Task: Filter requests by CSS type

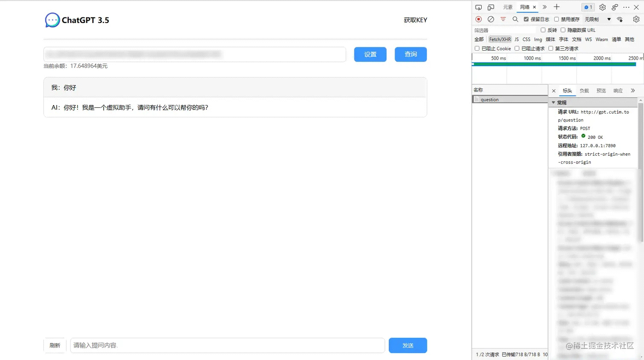Action: pos(526,39)
